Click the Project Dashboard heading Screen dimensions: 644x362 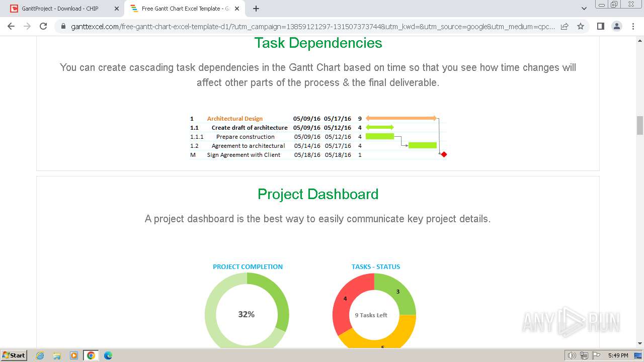(x=318, y=195)
